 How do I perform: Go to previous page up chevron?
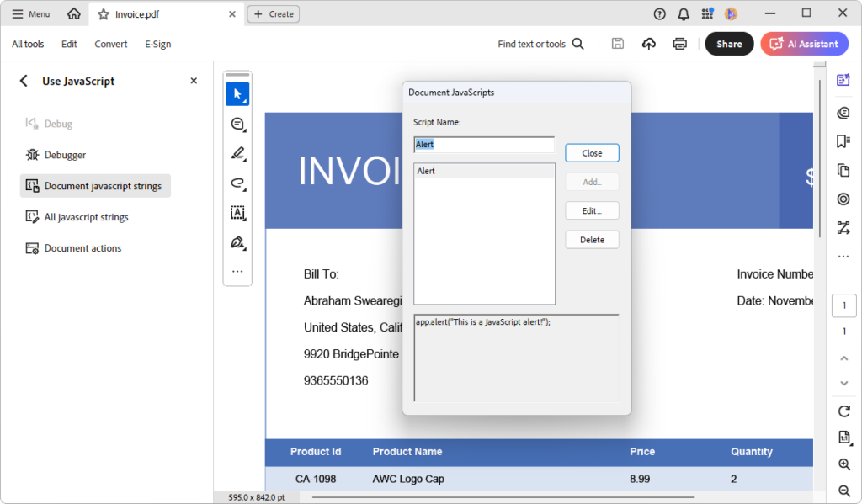point(843,358)
